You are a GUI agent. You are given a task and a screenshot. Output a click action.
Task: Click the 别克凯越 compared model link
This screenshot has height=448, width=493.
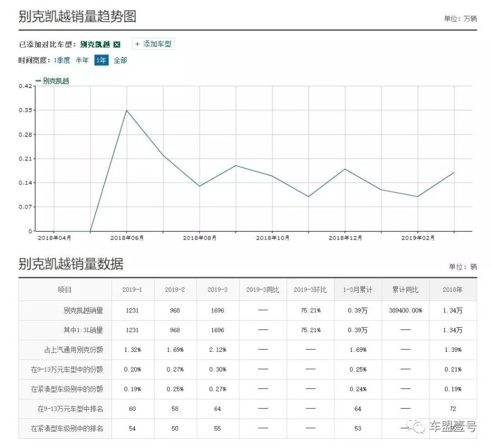[x=95, y=45]
